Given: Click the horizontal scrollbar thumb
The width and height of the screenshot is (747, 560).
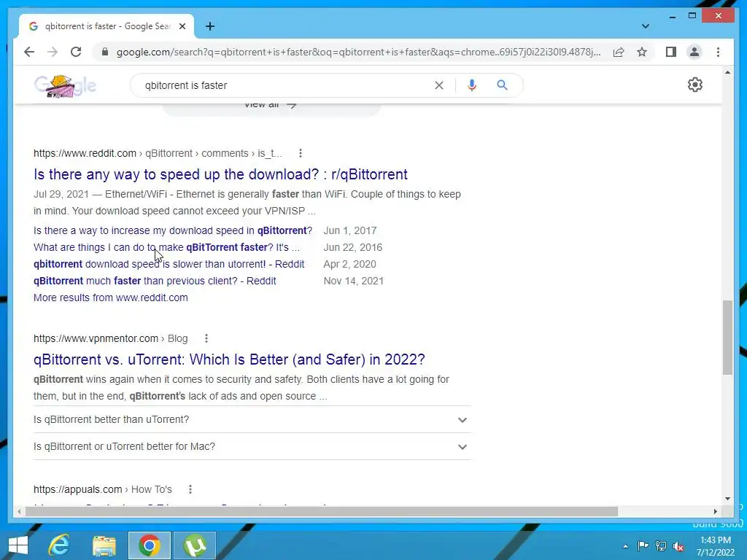Looking at the screenshot, I should click(x=321, y=511).
